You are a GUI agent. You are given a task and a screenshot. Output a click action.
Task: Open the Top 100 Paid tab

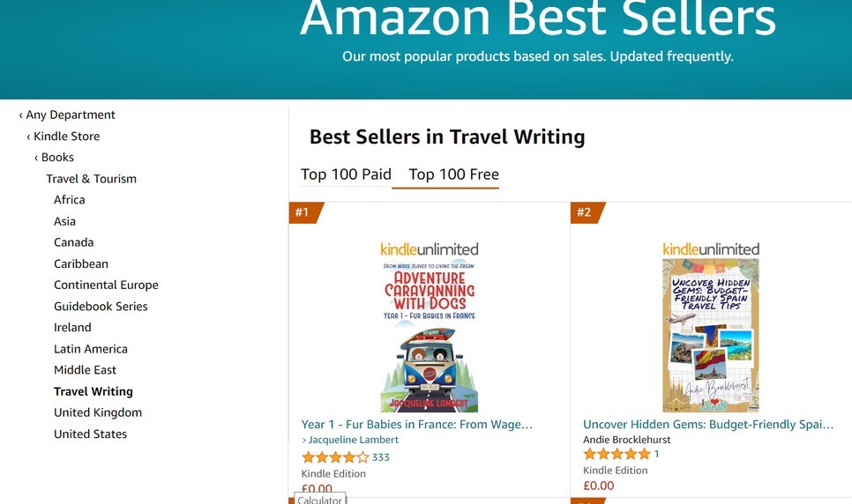[346, 174]
